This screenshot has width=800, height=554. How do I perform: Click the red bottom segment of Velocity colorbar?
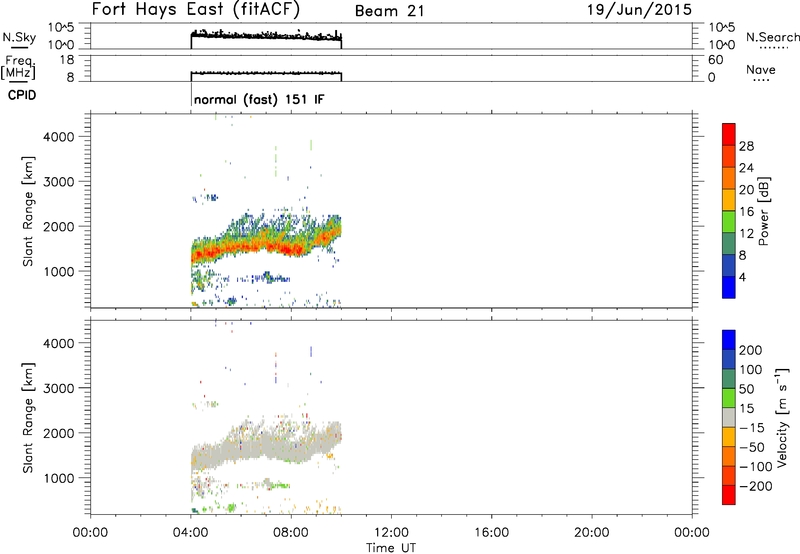point(729,495)
